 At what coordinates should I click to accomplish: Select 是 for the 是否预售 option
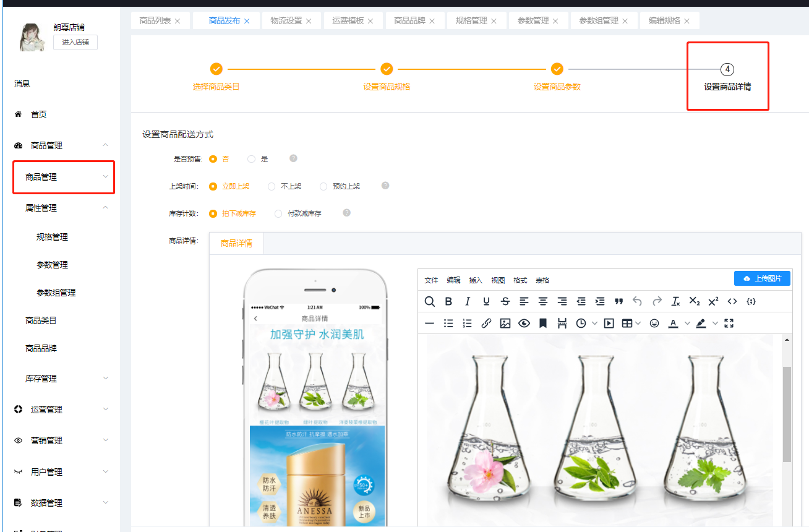[252, 159]
